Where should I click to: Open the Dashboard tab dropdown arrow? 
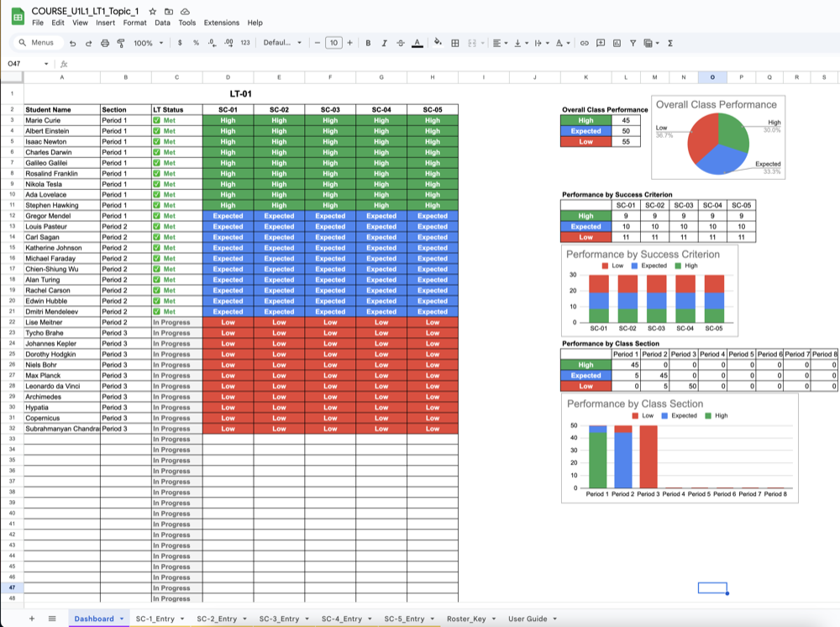coord(122,619)
